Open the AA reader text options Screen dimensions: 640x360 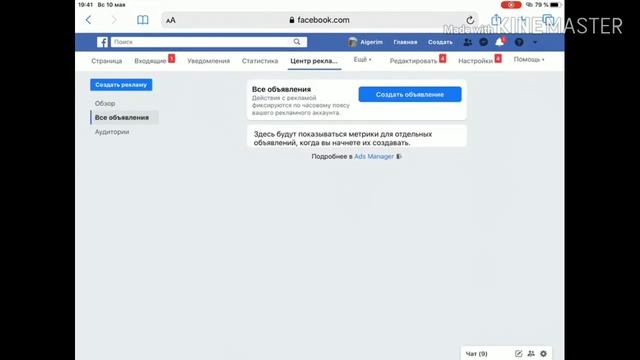(171, 20)
